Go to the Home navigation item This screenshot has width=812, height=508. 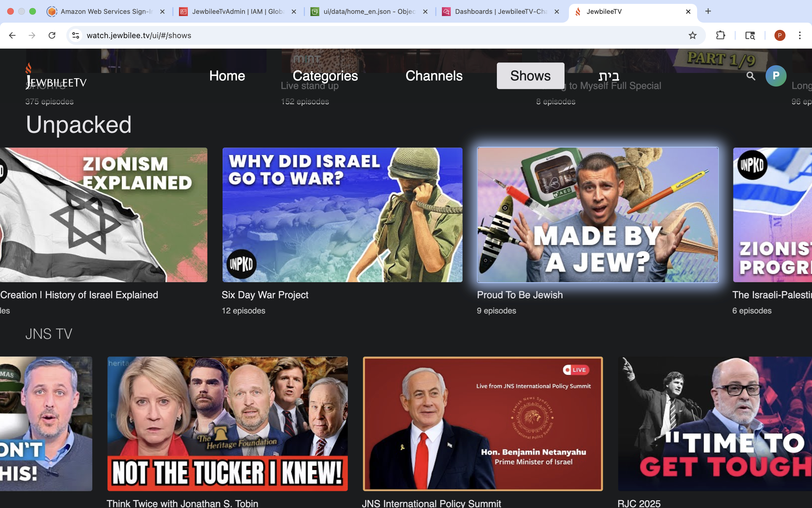pyautogui.click(x=227, y=76)
